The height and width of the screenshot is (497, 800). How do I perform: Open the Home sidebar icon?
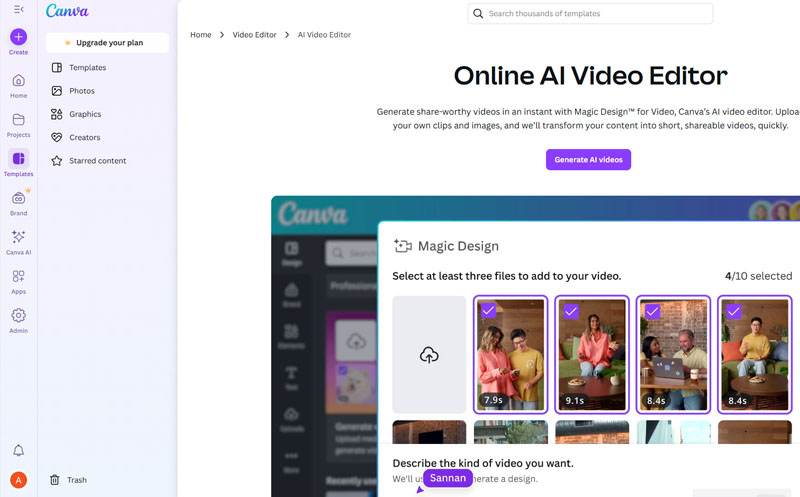[18, 81]
